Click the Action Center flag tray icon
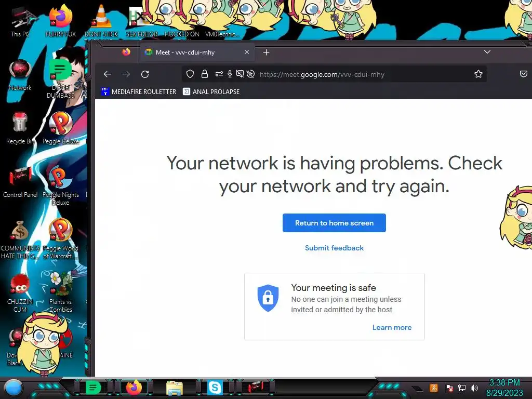Screen dimensions: 532x399 click(x=449, y=388)
